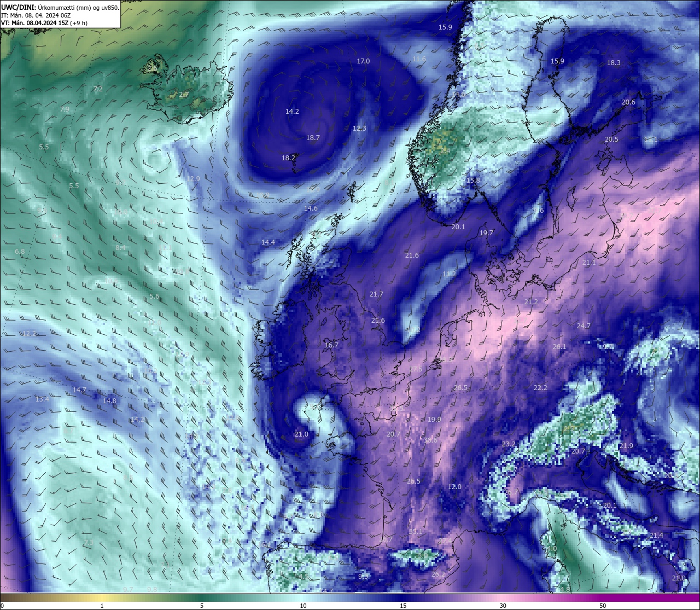Click the 26.1 map value
Screen dimensions: 700x610
click(559, 347)
